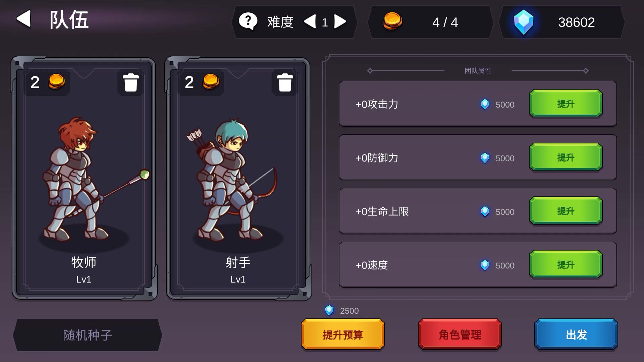Open 角色管理 character management
The height and width of the screenshot is (362, 644).
tap(460, 334)
